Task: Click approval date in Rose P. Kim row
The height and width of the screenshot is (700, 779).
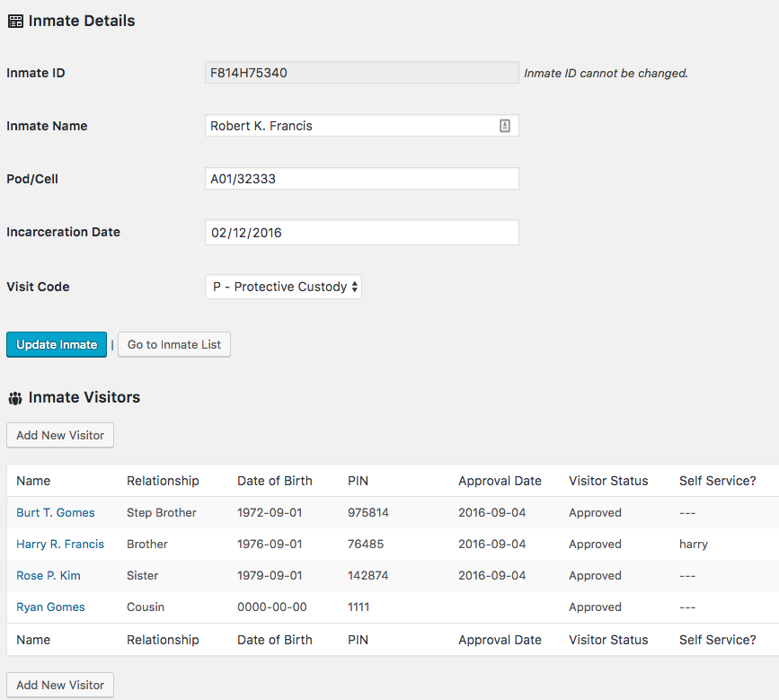Action: (x=491, y=575)
